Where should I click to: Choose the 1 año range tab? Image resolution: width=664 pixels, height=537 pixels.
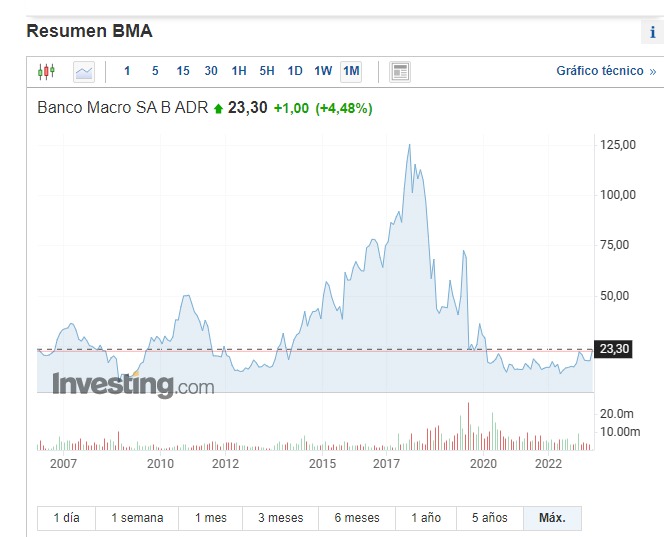426,518
